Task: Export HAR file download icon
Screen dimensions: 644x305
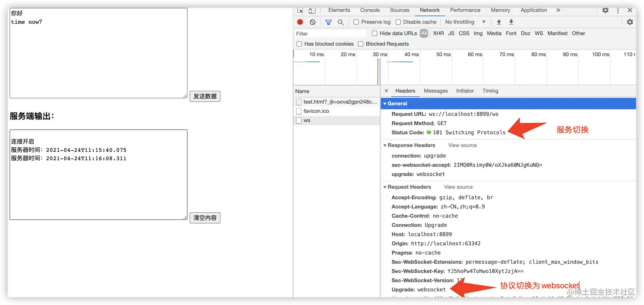Action: click(x=511, y=22)
